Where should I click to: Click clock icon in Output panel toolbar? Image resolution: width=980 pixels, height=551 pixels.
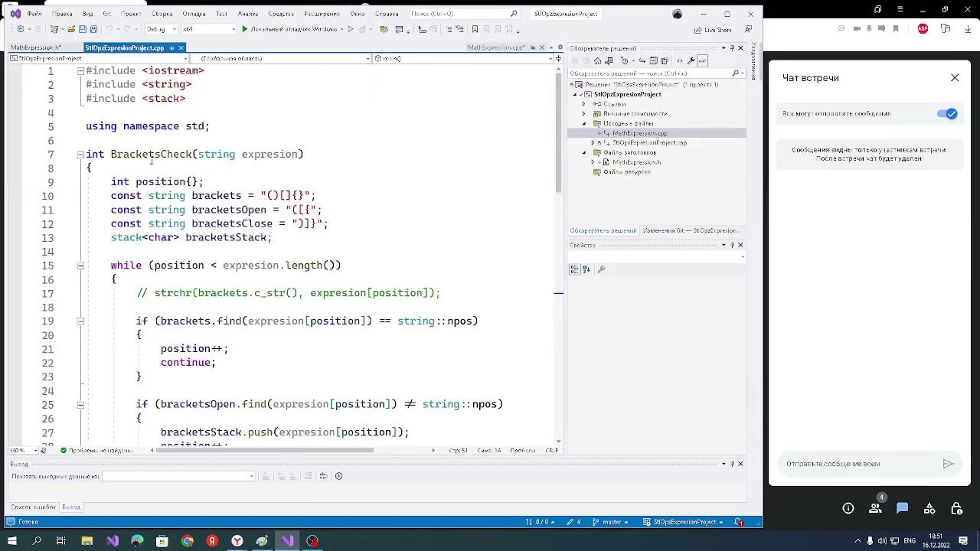click(x=338, y=476)
